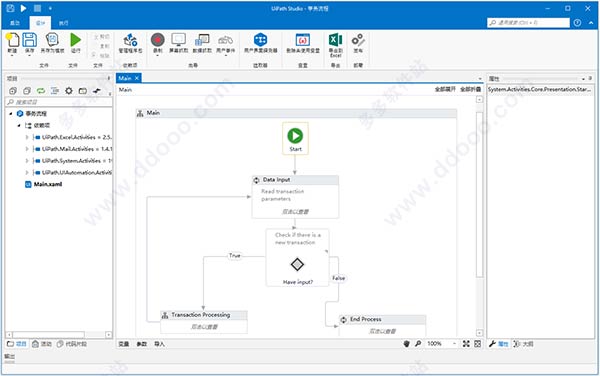Open the Recording dropdown arrow
The height and width of the screenshot is (376, 600).
tap(158, 55)
